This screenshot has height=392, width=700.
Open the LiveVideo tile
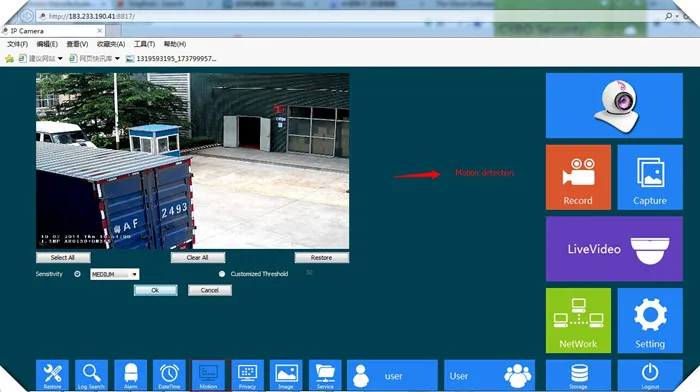coord(614,249)
